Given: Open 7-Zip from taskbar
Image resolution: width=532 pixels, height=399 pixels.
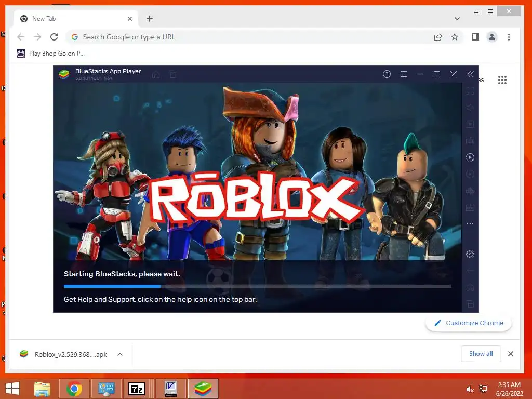Looking at the screenshot, I should pos(137,389).
